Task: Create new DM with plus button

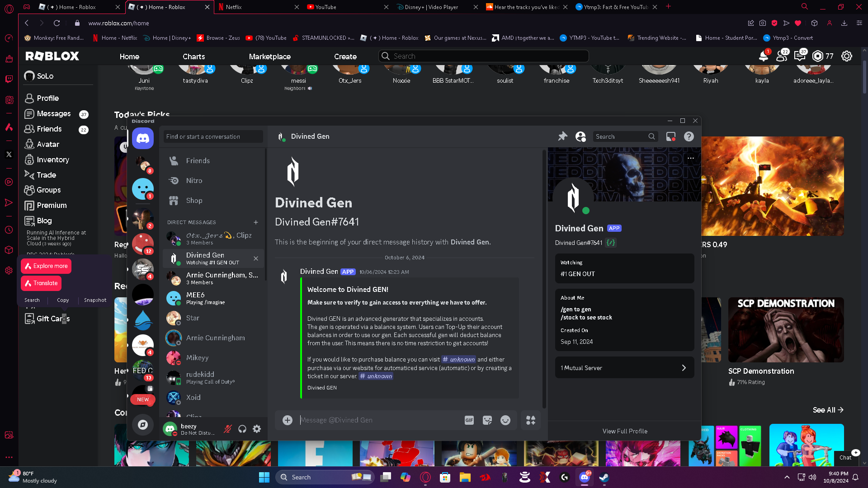Action: click(256, 222)
